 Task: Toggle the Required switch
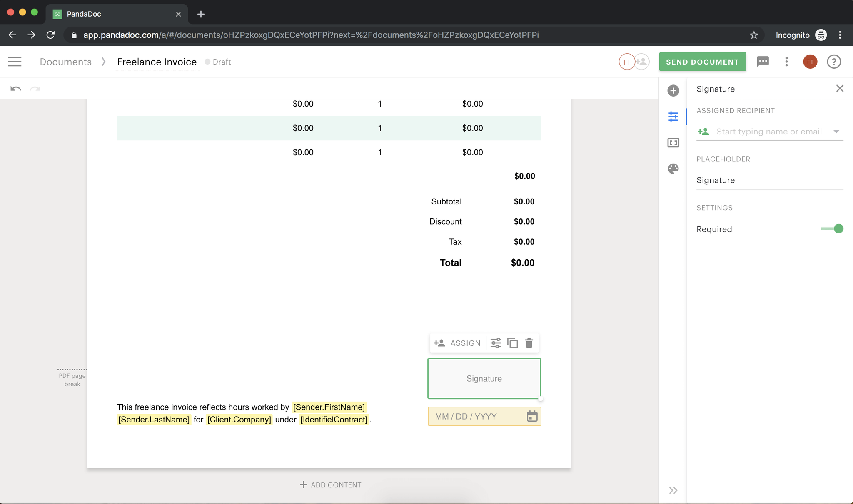click(x=832, y=228)
